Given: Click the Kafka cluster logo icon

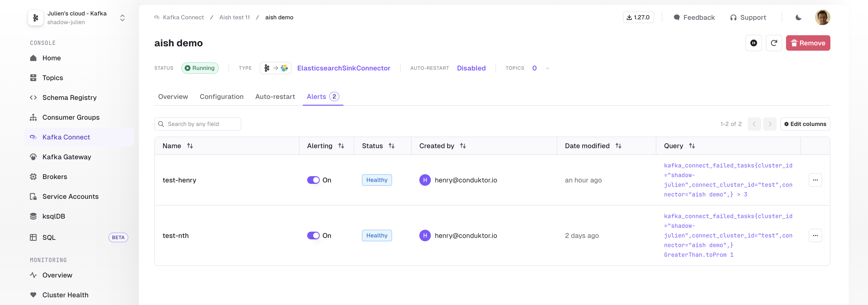Looking at the screenshot, I should coord(36,18).
